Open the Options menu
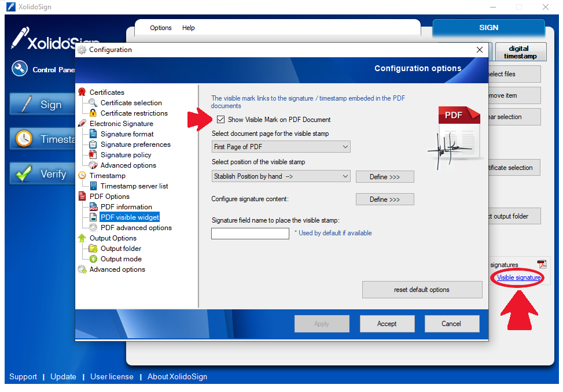This screenshot has height=392, width=563. point(160,28)
